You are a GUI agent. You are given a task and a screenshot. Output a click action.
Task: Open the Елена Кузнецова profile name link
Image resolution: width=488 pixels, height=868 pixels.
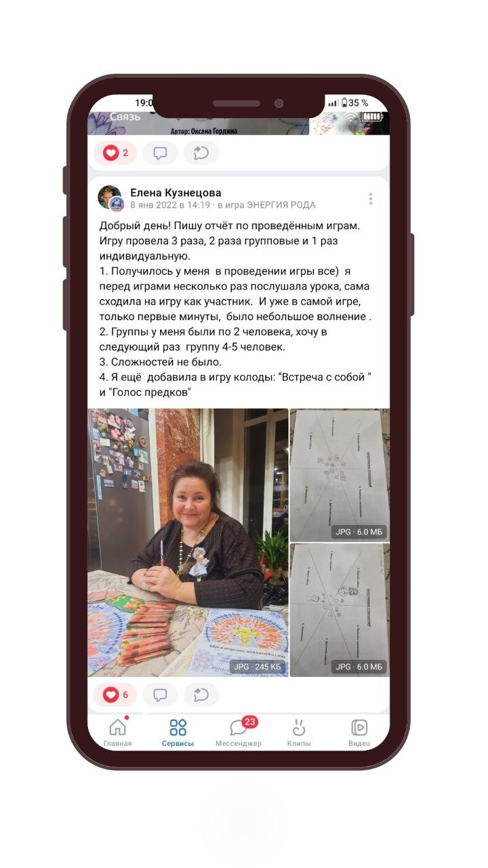(x=176, y=193)
